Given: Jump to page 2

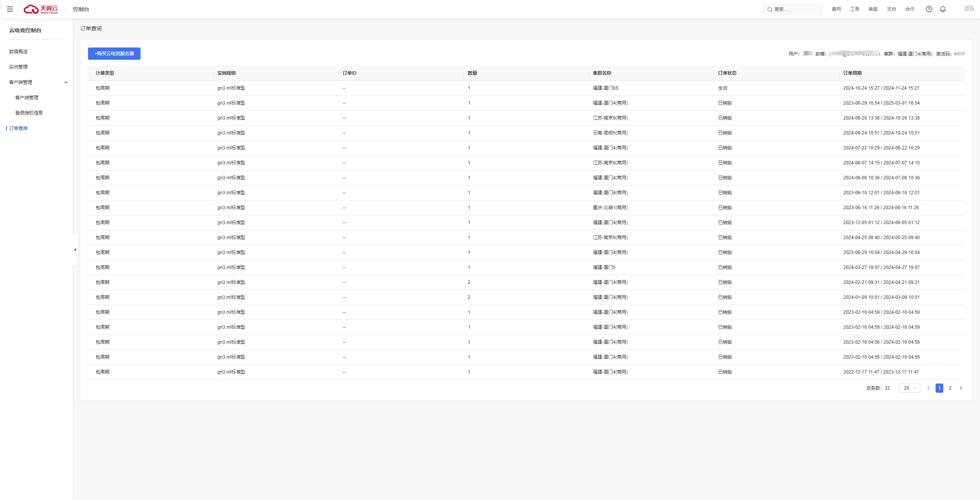Looking at the screenshot, I should (950, 388).
